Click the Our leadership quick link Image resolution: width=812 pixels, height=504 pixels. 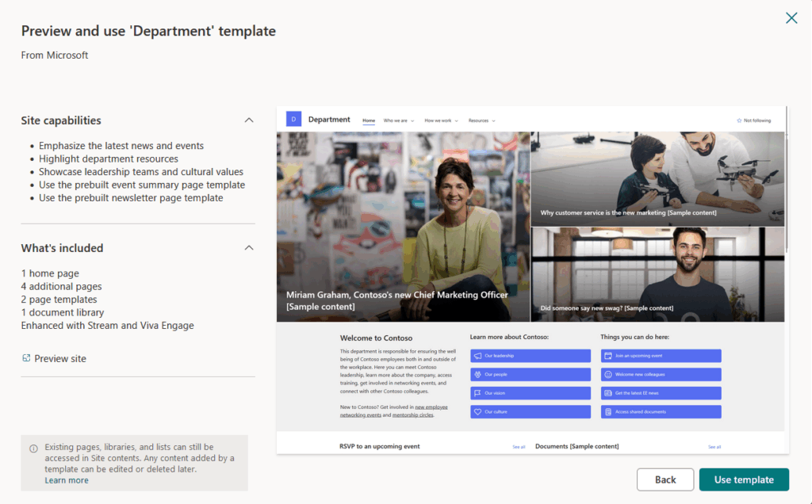coord(530,356)
